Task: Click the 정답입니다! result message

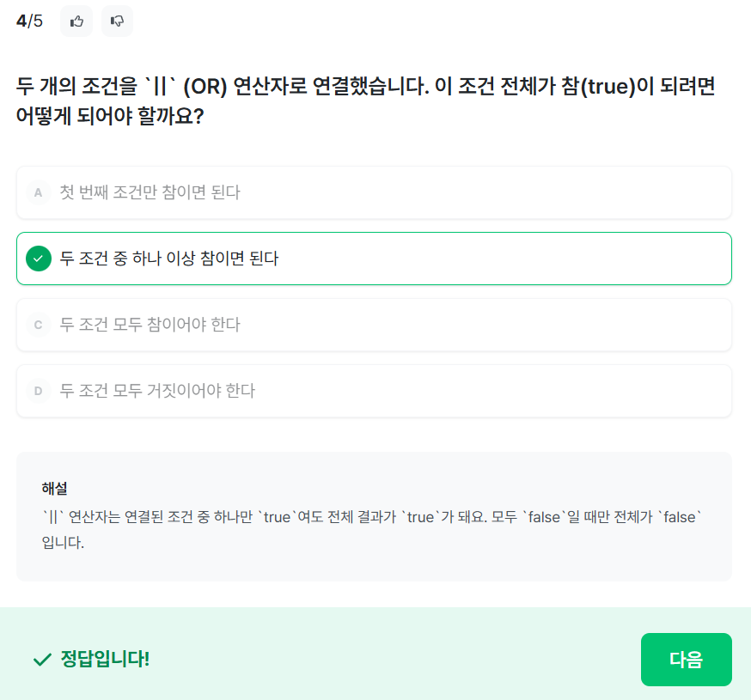Action: [105, 660]
